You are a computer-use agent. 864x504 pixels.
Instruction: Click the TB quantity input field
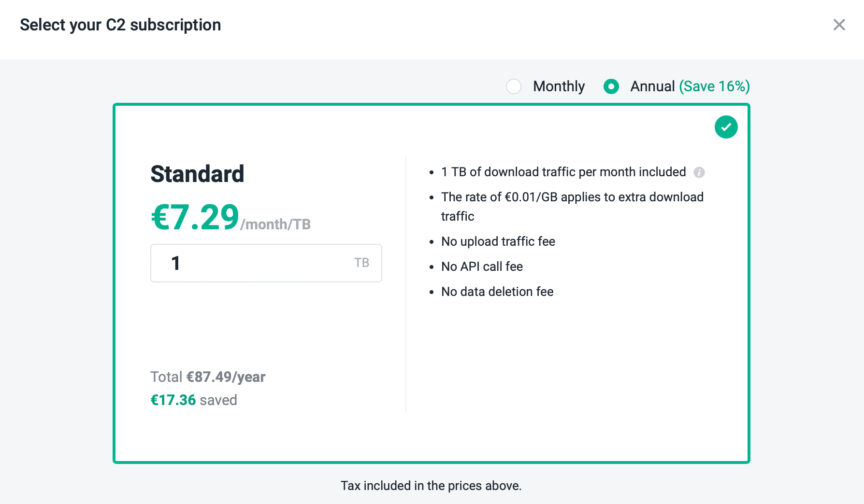pyautogui.click(x=266, y=263)
